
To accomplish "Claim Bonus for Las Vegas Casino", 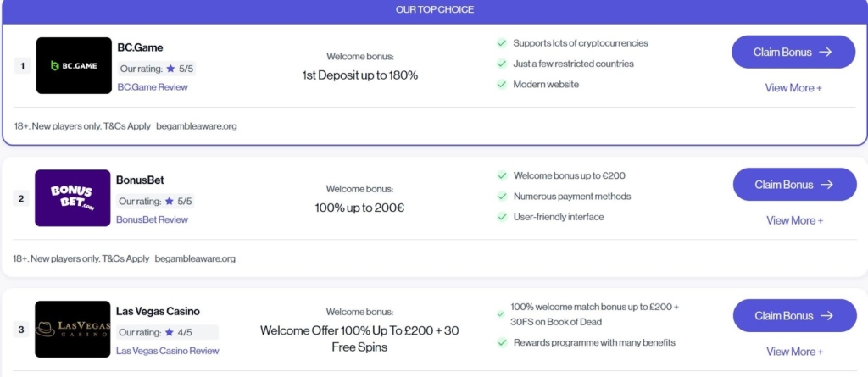I will (794, 315).
